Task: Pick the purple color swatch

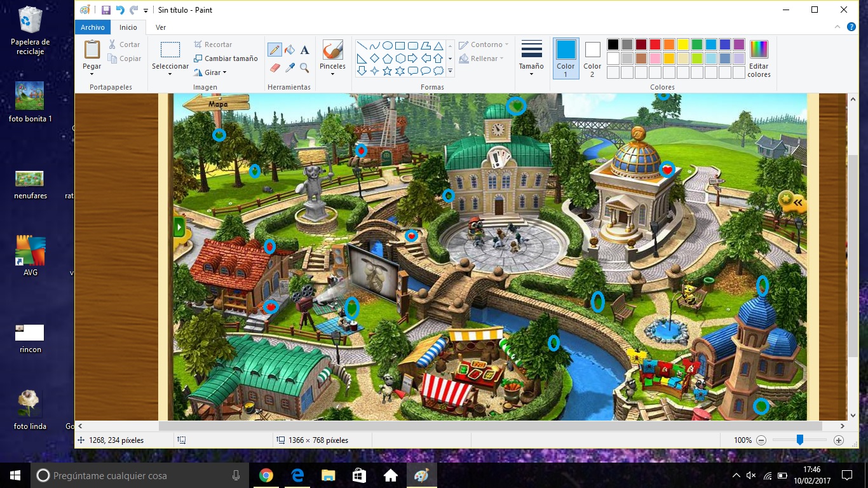Action: point(739,44)
